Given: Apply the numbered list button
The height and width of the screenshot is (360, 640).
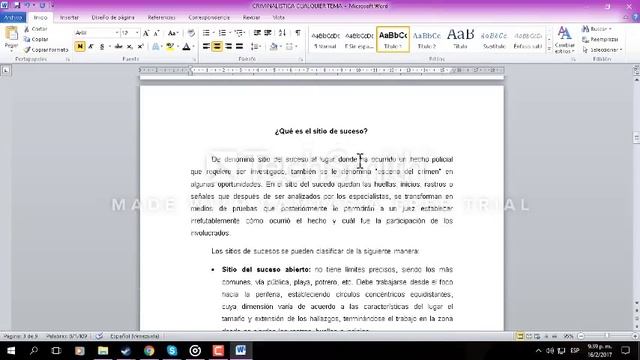Looking at the screenshot, I should (x=222, y=33).
